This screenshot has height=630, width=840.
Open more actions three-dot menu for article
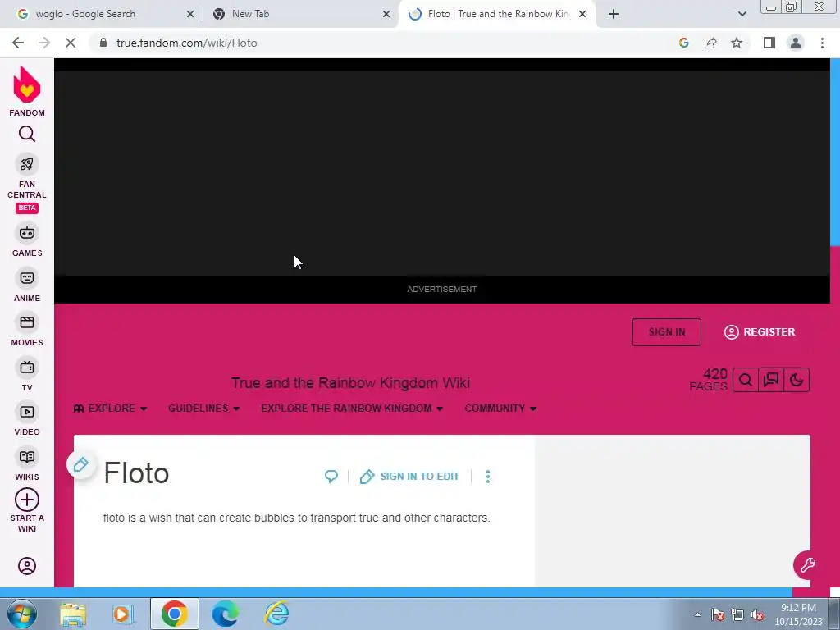tap(487, 477)
